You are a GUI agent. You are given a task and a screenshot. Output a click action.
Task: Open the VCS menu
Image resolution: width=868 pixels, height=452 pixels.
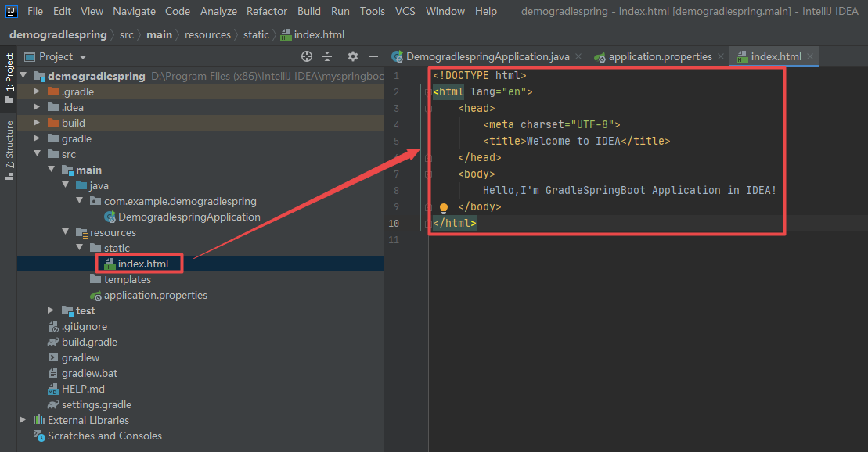405,11
